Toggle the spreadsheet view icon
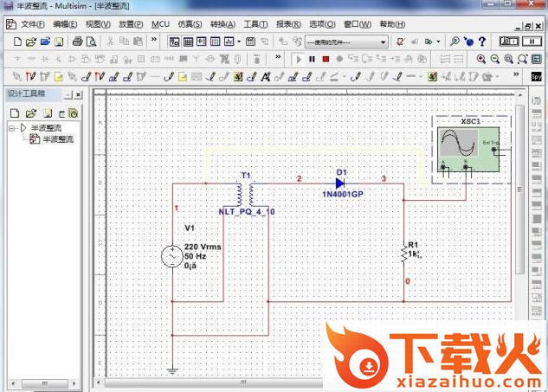 tap(188, 42)
